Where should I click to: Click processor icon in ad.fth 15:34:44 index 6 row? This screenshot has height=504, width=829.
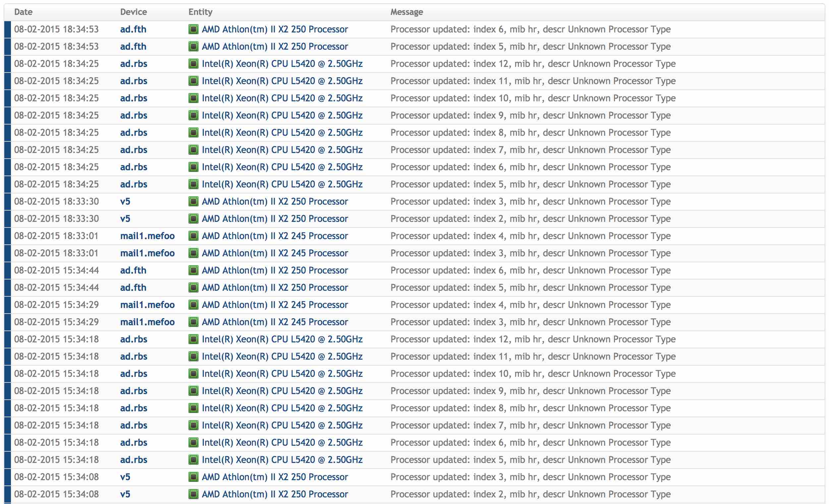point(193,270)
